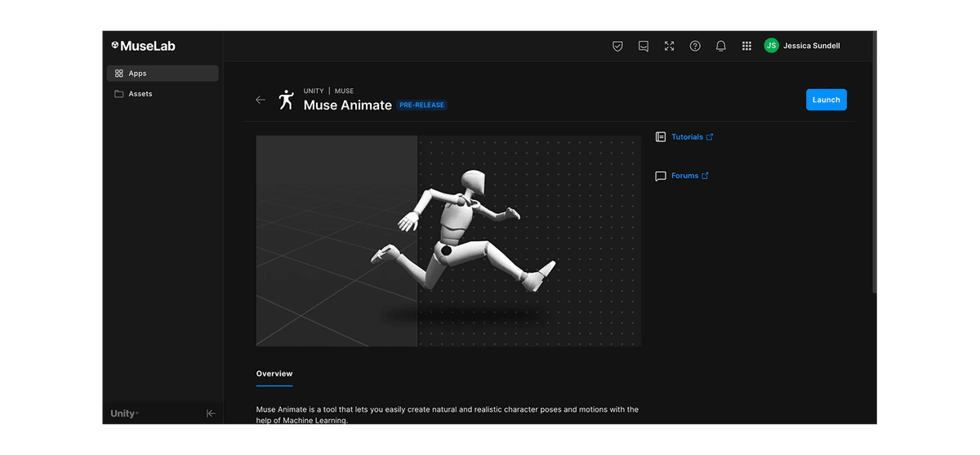This screenshot has height=455, width=980.
Task: Toggle fullscreen with the expand arrows icon
Action: point(669,46)
